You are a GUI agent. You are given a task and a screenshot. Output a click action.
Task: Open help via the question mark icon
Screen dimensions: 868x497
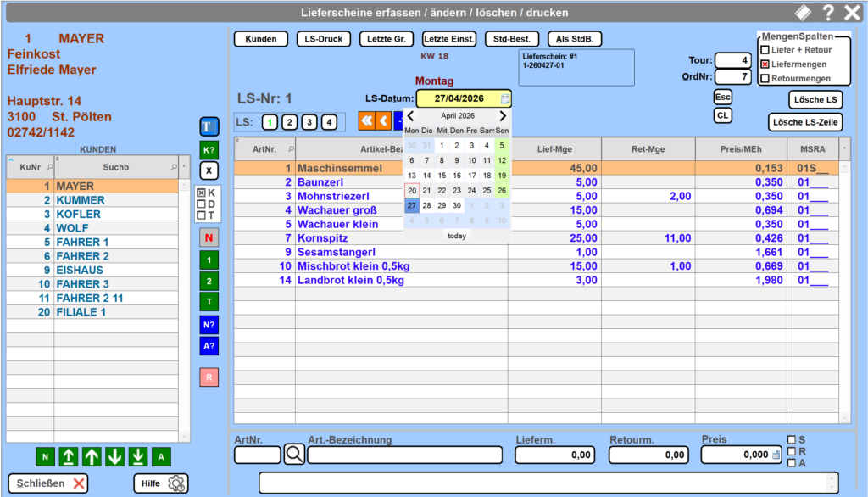(828, 13)
